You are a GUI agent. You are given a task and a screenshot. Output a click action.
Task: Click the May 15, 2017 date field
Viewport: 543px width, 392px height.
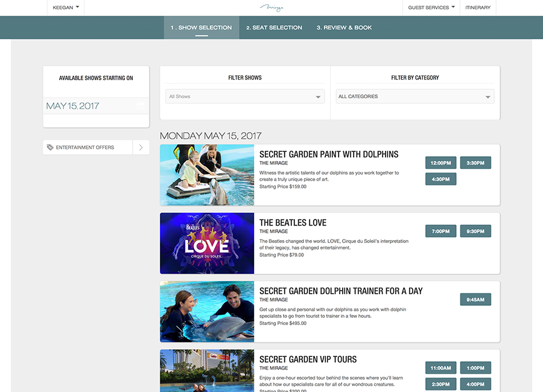(96, 106)
